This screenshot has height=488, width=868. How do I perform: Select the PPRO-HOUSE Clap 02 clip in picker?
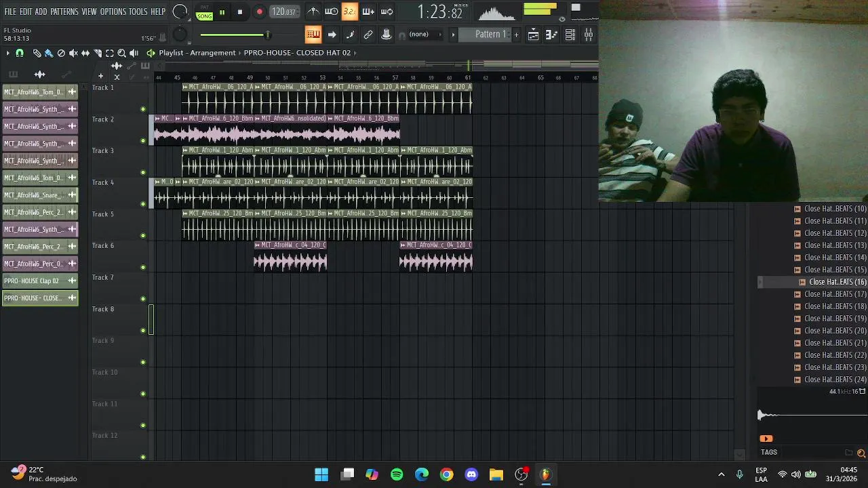point(40,281)
